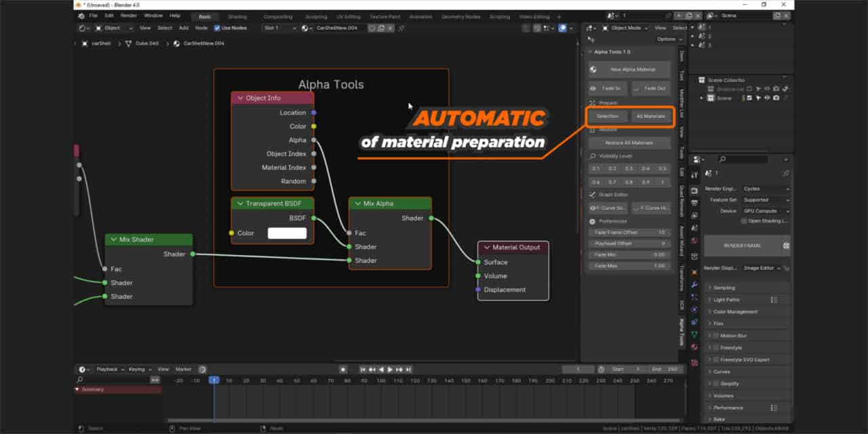Image resolution: width=868 pixels, height=434 pixels.
Task: Open the node editor Add menu
Action: pos(184,28)
